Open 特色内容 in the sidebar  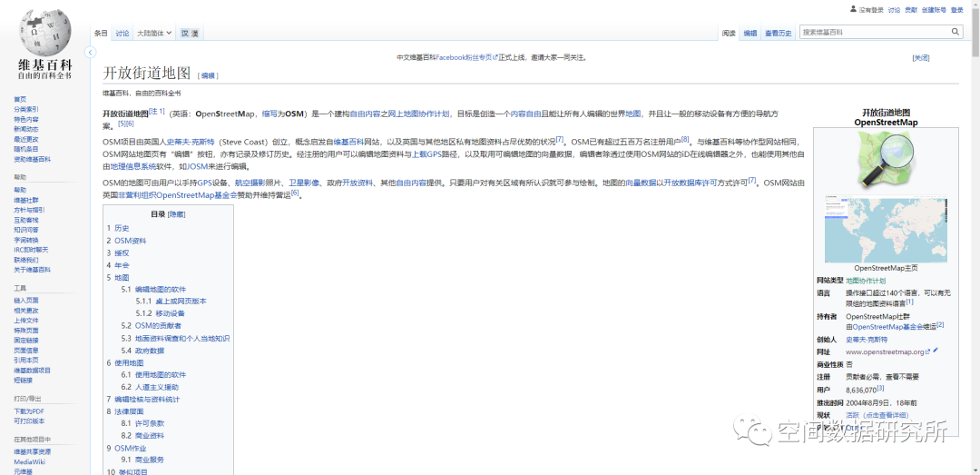[x=26, y=120]
